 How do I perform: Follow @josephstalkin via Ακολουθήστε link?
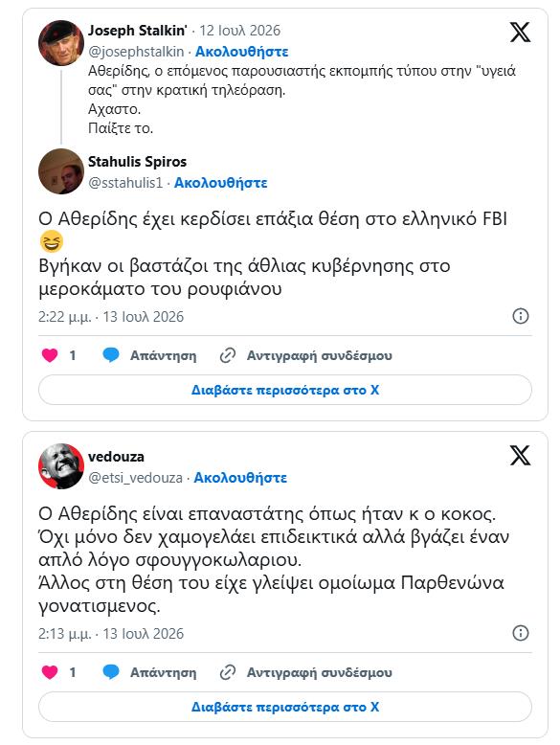click(x=242, y=52)
